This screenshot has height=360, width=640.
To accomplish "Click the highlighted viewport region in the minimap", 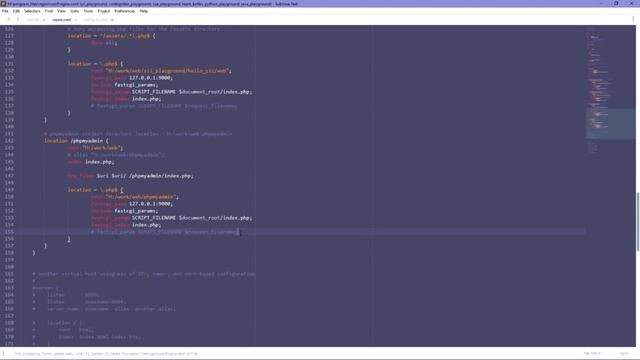I will (x=610, y=123).
